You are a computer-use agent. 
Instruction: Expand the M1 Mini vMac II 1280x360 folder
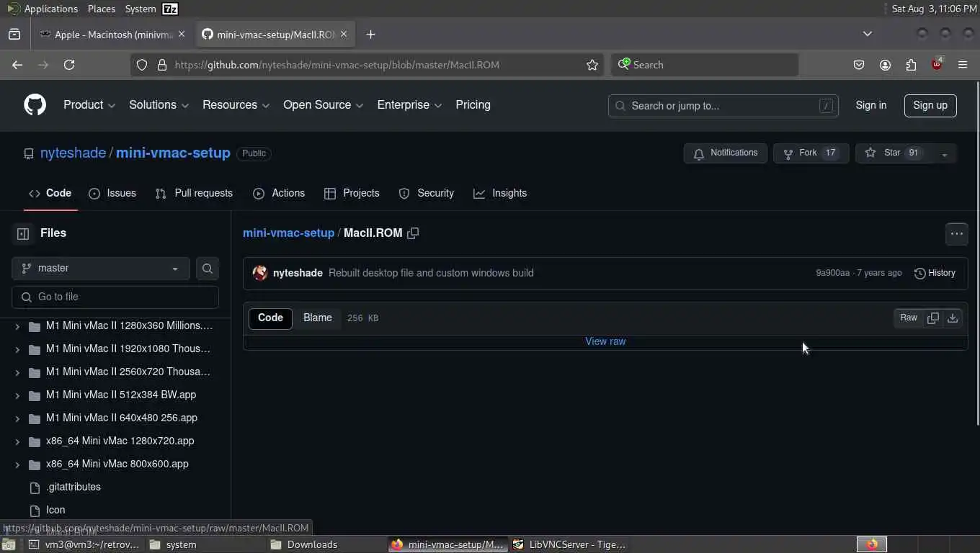click(17, 326)
